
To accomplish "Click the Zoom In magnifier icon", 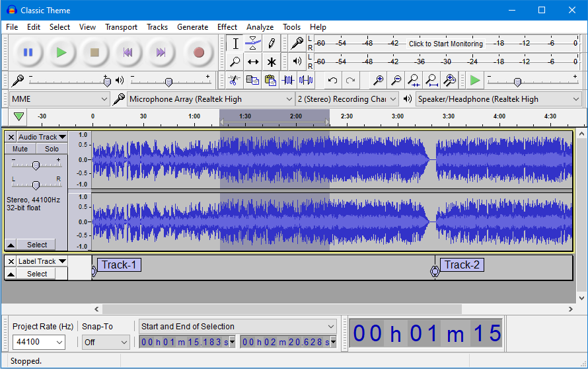I will 378,80.
